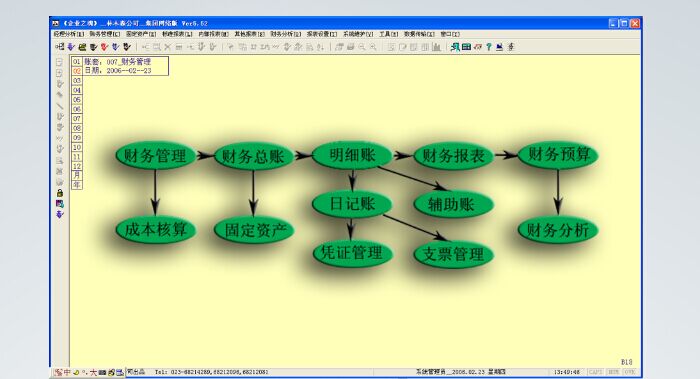The image size is (700, 379).
Task: Click the 中 input method indicator in tray
Action: (67, 372)
